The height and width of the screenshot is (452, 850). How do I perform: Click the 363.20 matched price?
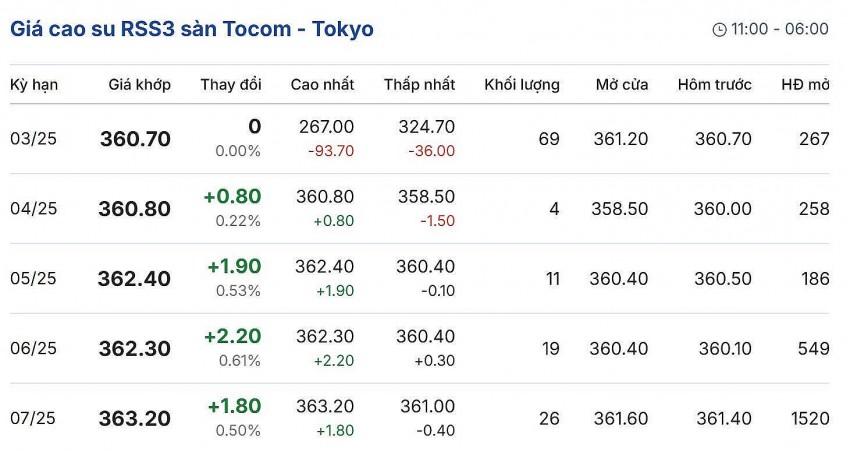pos(134,419)
